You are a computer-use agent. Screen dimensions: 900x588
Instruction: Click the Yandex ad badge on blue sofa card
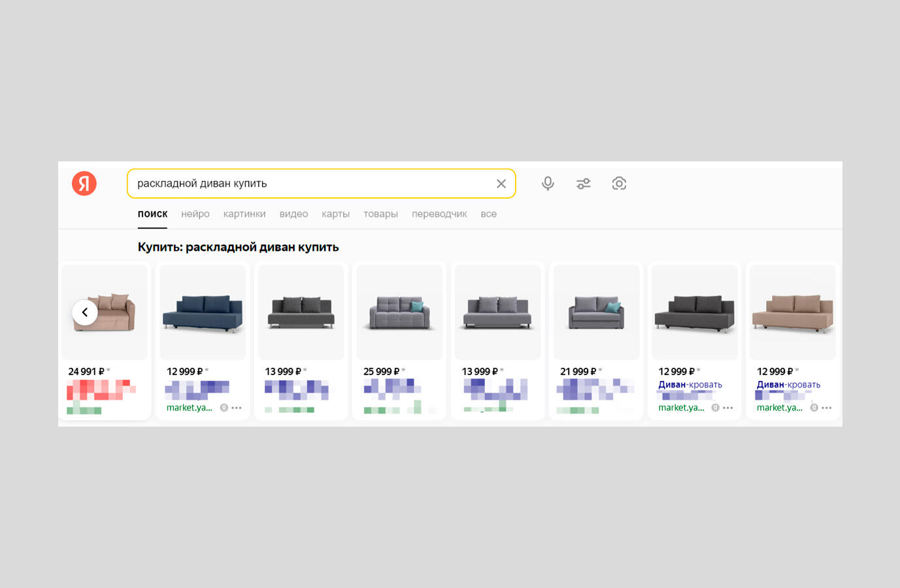click(224, 408)
